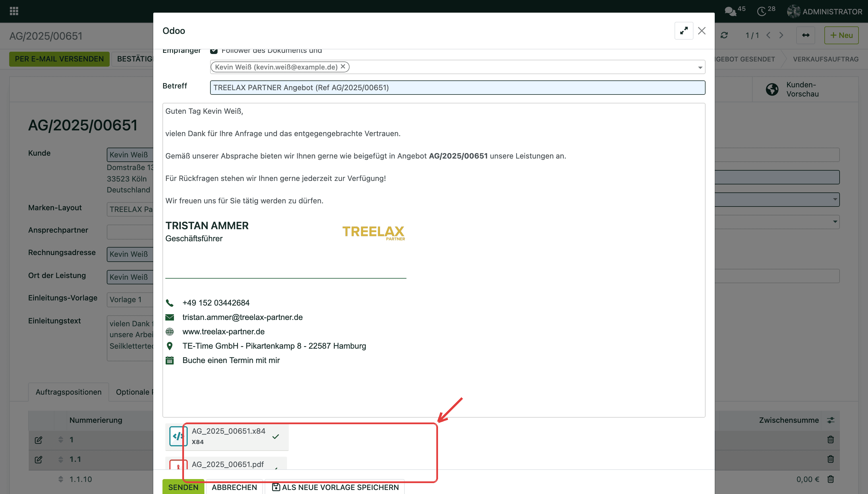This screenshot has width=868, height=494.
Task: Delete order line 1.1 trash icon
Action: [830, 459]
